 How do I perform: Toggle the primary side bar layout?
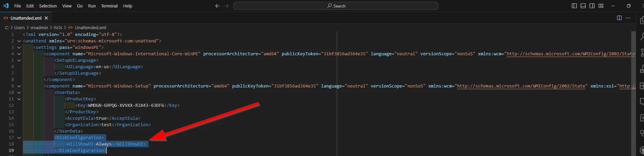[574, 6]
